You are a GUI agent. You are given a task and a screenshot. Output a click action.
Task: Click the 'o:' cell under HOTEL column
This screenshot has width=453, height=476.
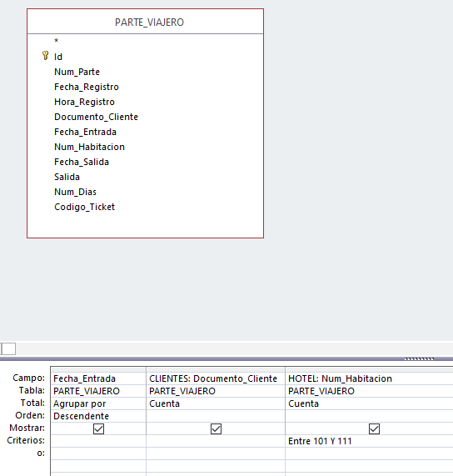[369, 453]
